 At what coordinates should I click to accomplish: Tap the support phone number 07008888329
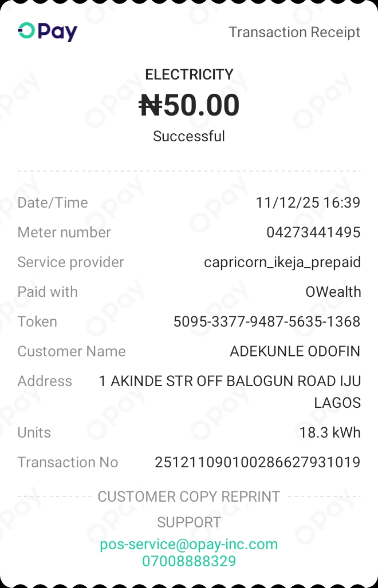click(x=189, y=561)
